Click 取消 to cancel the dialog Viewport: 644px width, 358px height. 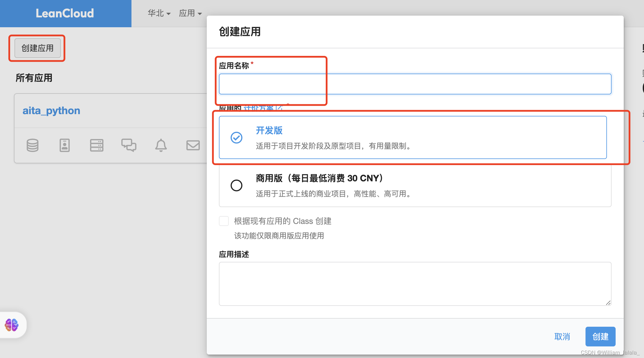point(562,337)
